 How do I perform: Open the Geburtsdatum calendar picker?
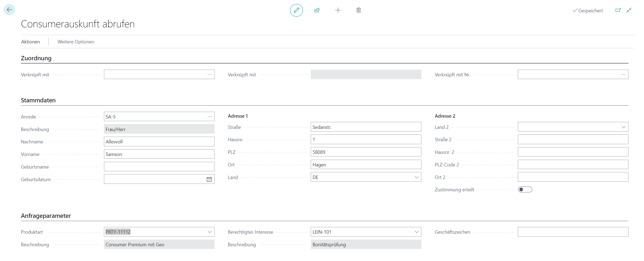coord(209,179)
